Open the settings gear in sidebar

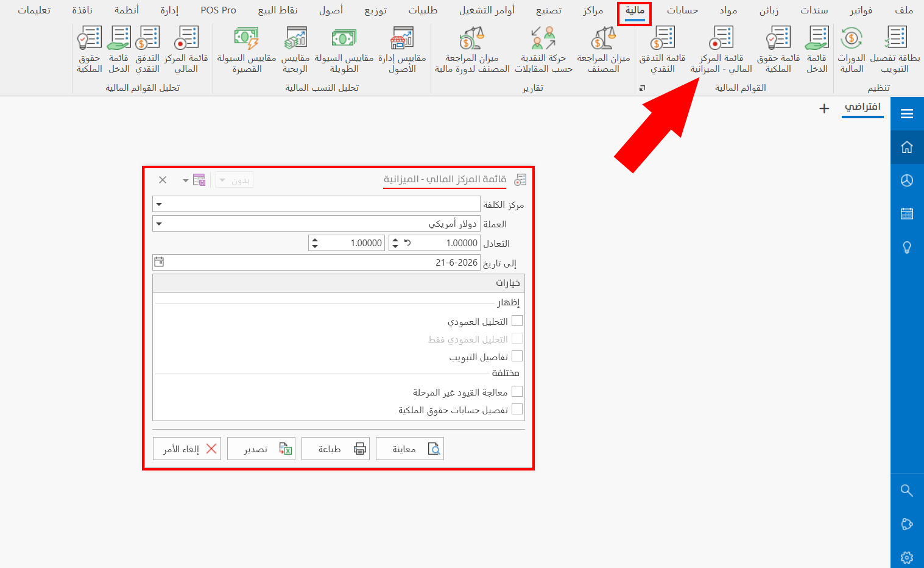click(907, 557)
